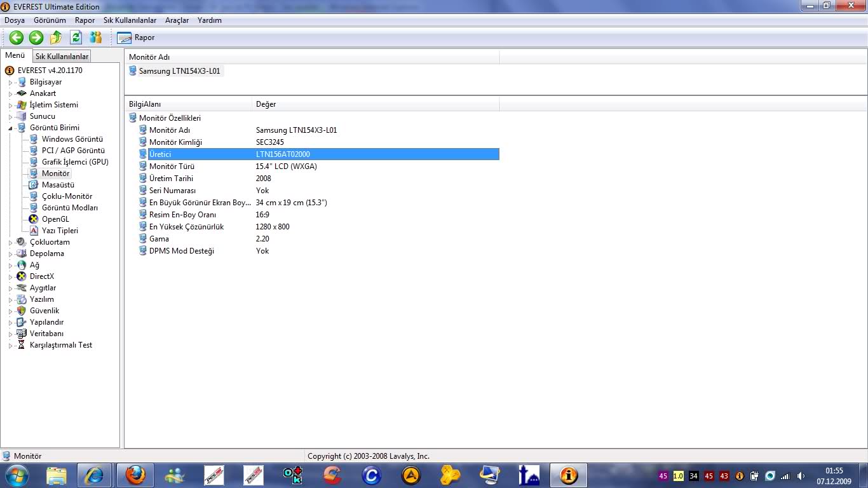This screenshot has height=488, width=868.
Task: Click the Güvenlik shield icon
Action: coord(22,311)
